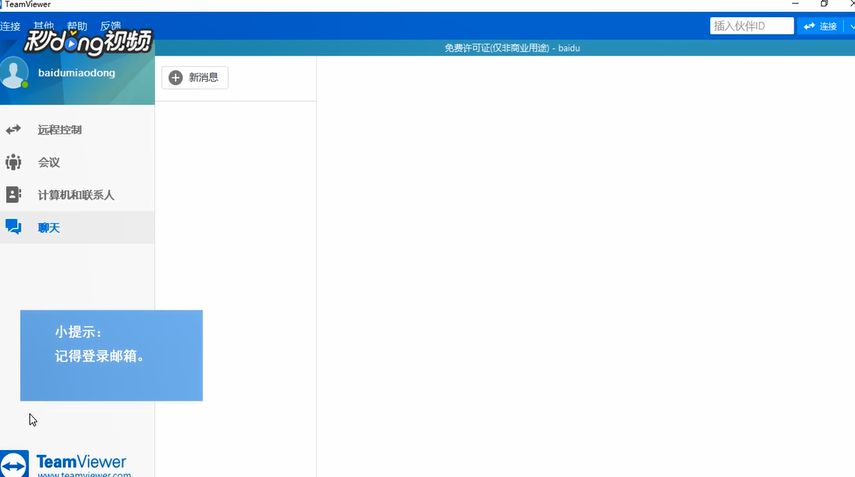The height and width of the screenshot is (477, 855).
Task: Open the Feedback (反馈) menu
Action: pyautogui.click(x=111, y=26)
